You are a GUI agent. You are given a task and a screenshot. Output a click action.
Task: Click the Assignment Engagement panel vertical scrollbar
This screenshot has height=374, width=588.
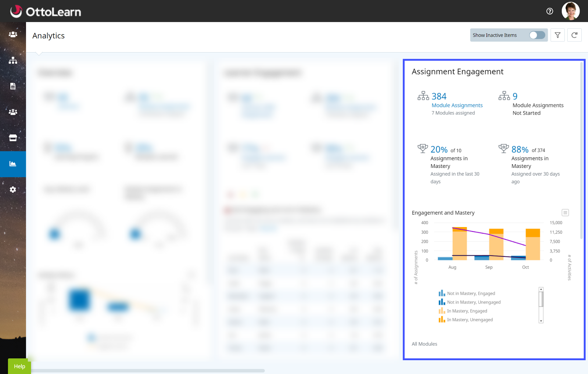pos(581,151)
